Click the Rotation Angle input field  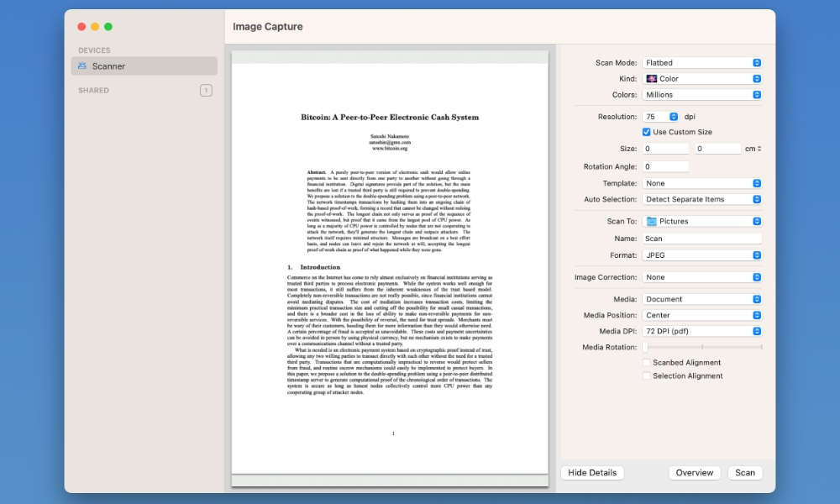(x=665, y=166)
